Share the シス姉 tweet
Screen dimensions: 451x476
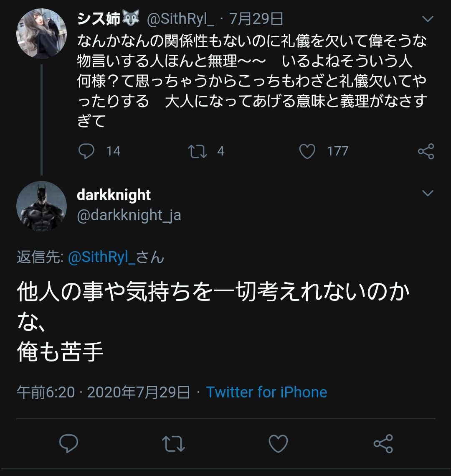tap(426, 151)
